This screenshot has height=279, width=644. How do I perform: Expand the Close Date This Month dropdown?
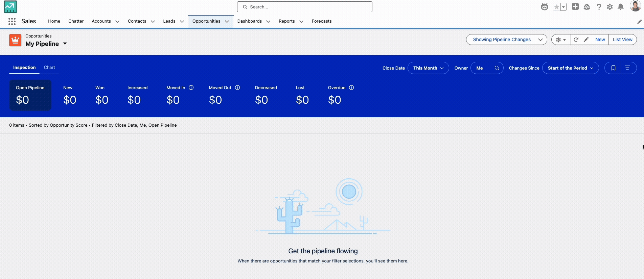point(428,68)
